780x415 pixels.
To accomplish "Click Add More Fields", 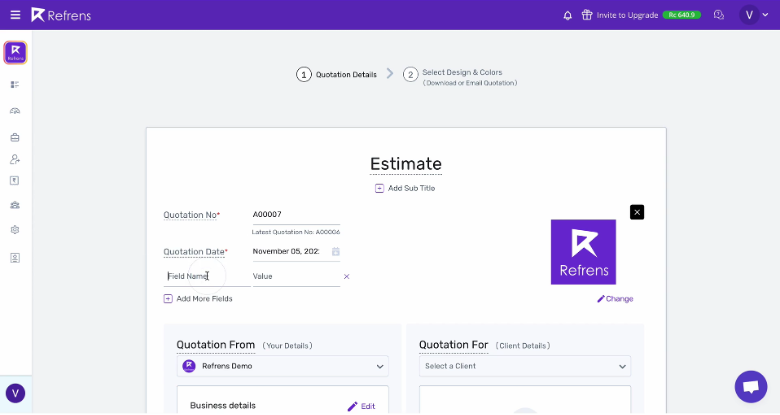I will point(198,299).
